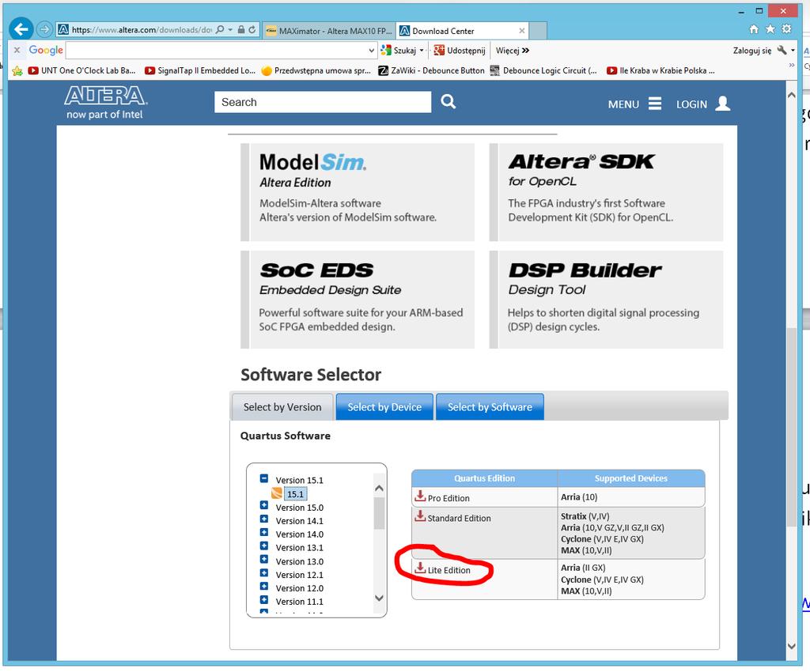Click the Lite Edition download link

449,570
